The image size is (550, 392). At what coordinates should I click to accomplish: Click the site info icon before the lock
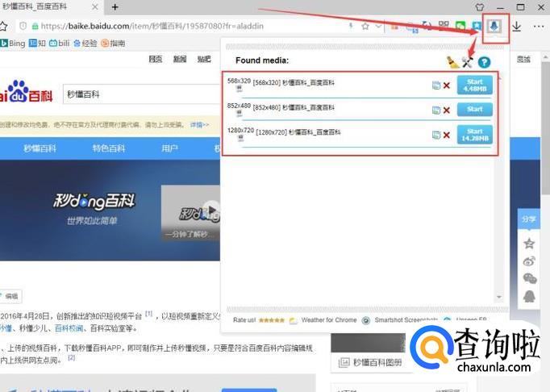click(x=23, y=26)
